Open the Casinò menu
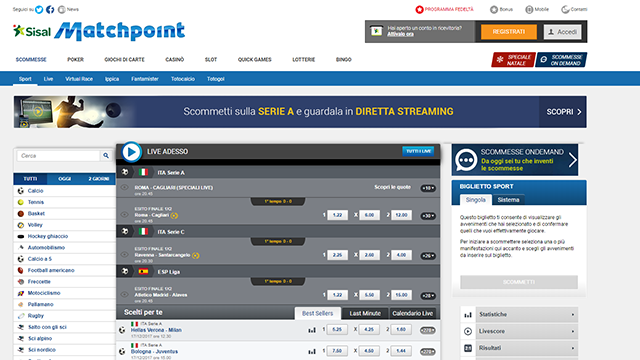Screen dimensions: 640x360 [175, 60]
